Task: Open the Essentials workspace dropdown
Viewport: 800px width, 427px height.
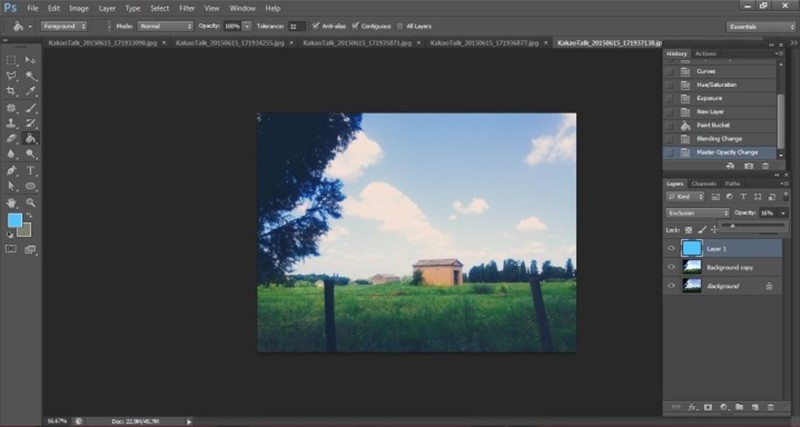Action: click(x=760, y=27)
